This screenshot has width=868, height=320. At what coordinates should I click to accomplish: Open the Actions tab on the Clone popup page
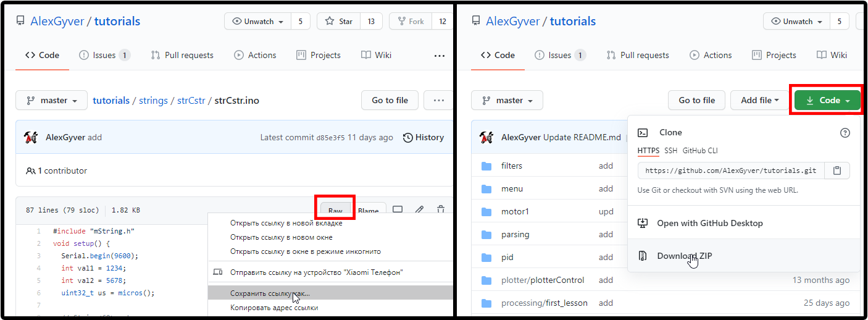(711, 55)
